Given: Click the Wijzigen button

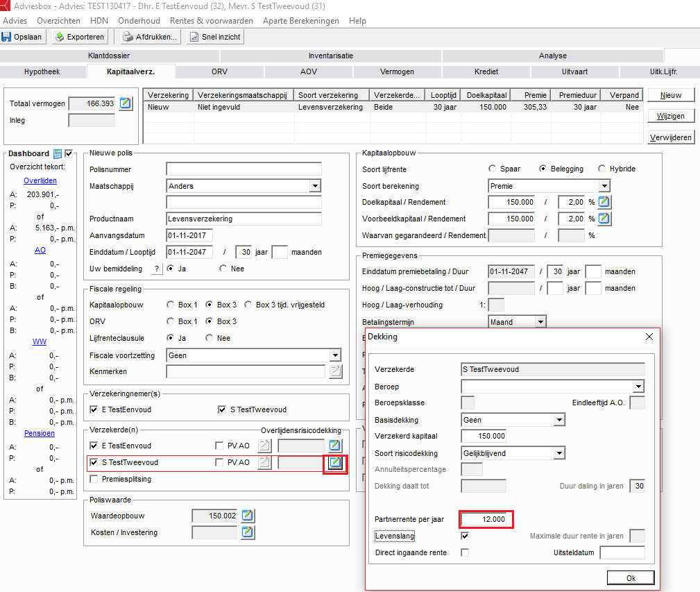Looking at the screenshot, I should [671, 116].
